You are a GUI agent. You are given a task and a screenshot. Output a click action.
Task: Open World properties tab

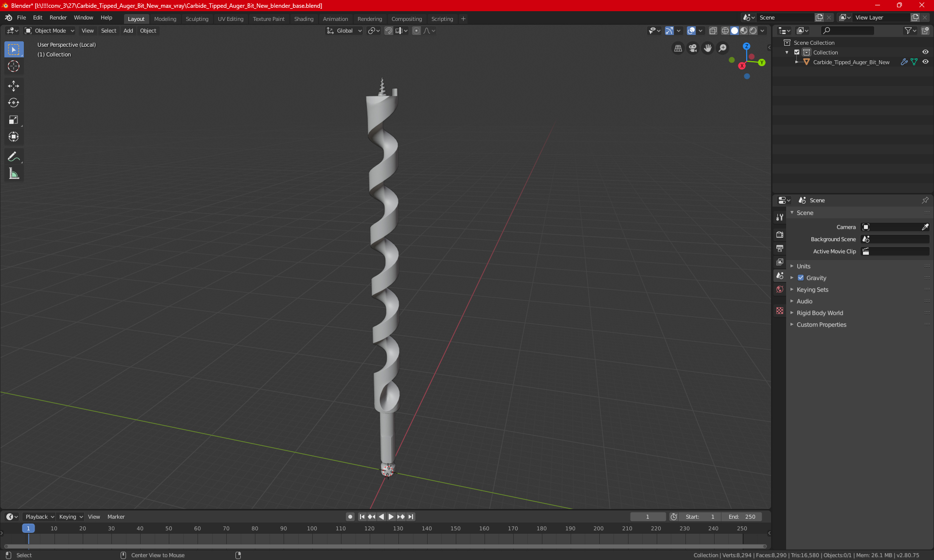click(x=780, y=289)
